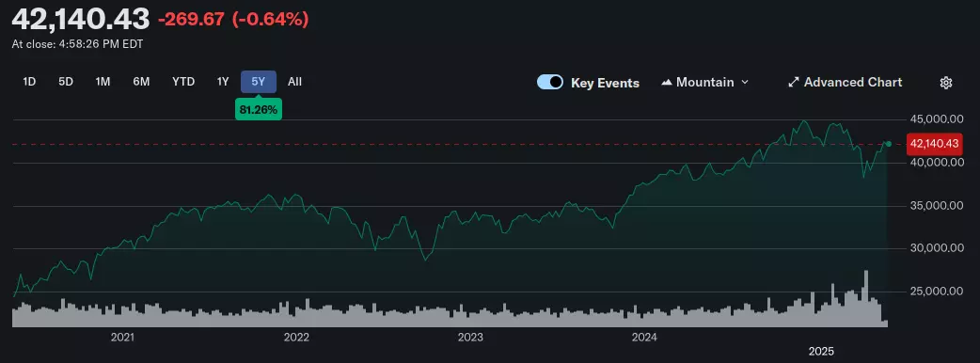Click the Key Events label
Viewport: 980px width, 363px height.
[x=605, y=83]
